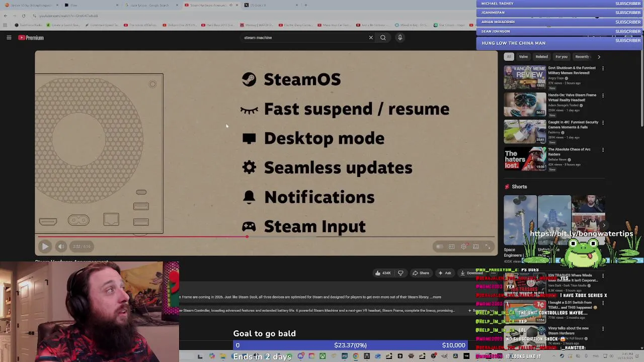Go back with browser back arrow
The image size is (644, 362).
click(6, 16)
